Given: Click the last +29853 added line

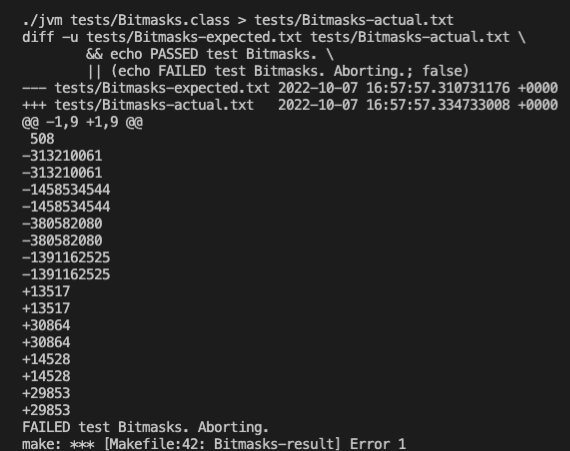Looking at the screenshot, I should coord(46,410).
